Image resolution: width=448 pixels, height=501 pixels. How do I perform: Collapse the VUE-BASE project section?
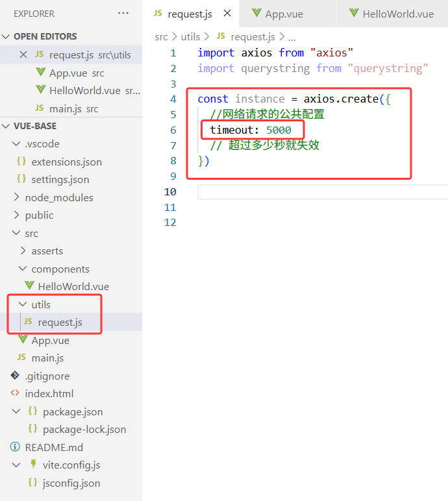6,126
